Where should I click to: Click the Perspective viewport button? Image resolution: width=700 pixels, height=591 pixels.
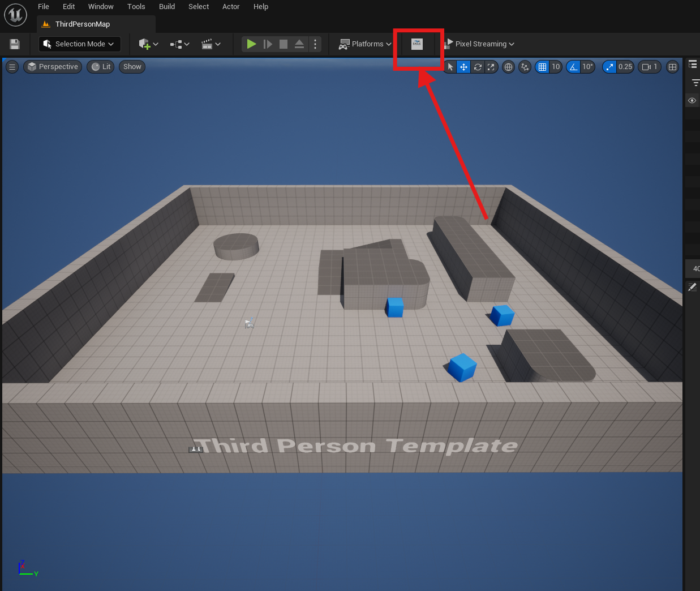[53, 67]
